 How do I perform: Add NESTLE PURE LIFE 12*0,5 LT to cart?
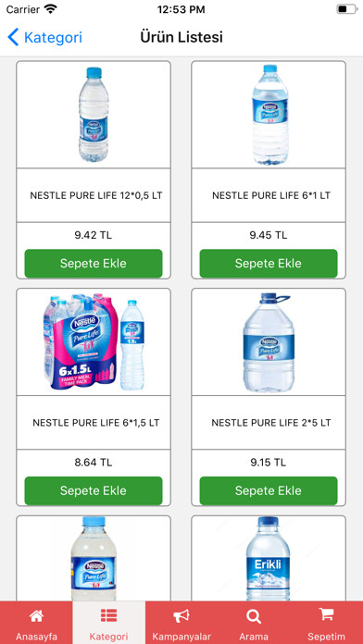pyautogui.click(x=94, y=264)
